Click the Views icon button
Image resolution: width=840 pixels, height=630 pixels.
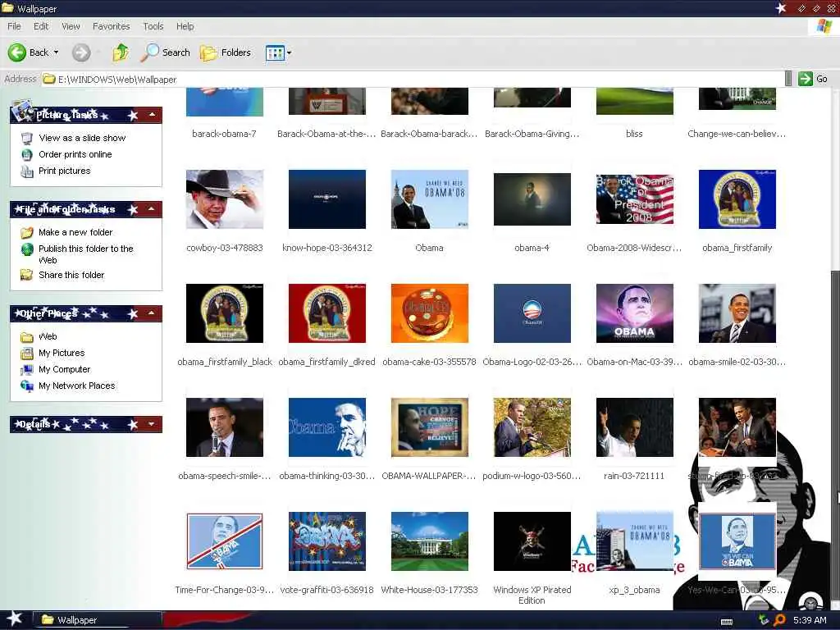(275, 52)
